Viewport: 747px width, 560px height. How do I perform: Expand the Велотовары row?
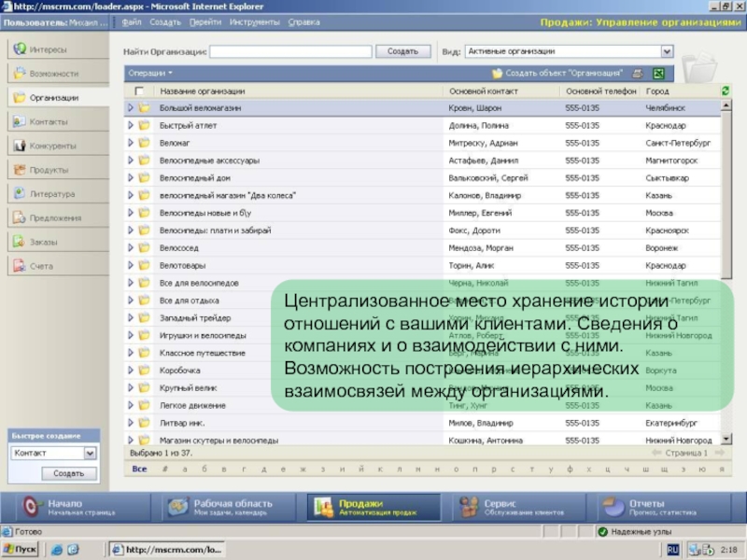(x=131, y=265)
